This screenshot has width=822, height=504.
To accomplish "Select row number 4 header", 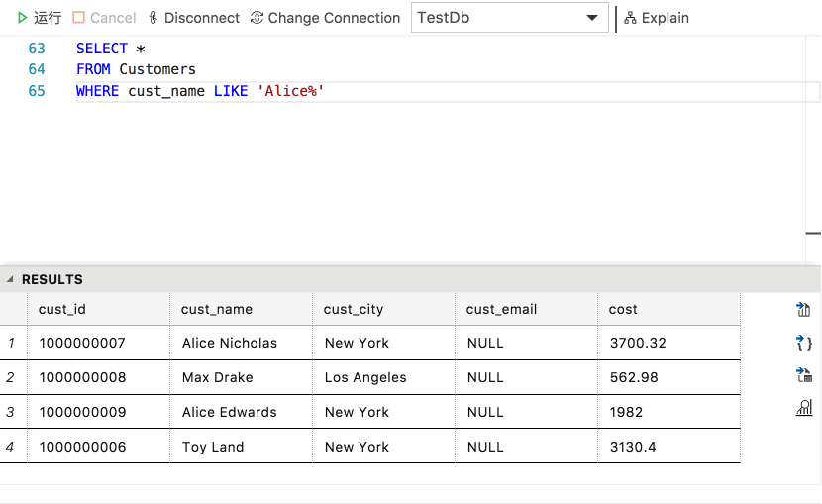I will (13, 447).
